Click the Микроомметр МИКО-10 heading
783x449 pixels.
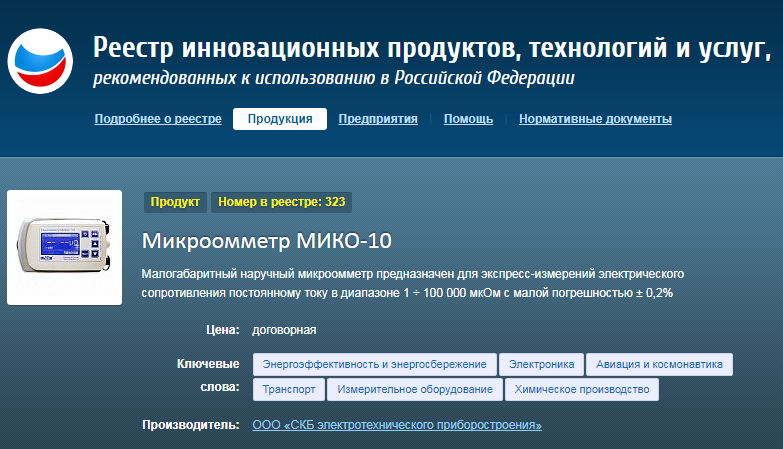click(x=267, y=241)
